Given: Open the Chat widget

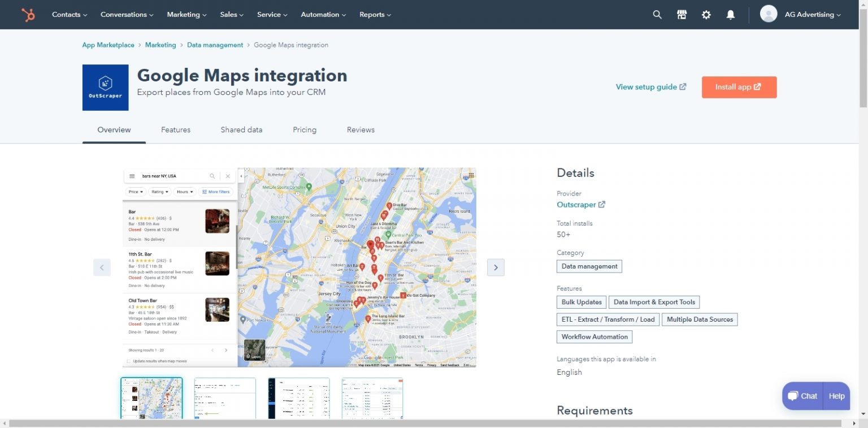Looking at the screenshot, I should click(802, 396).
